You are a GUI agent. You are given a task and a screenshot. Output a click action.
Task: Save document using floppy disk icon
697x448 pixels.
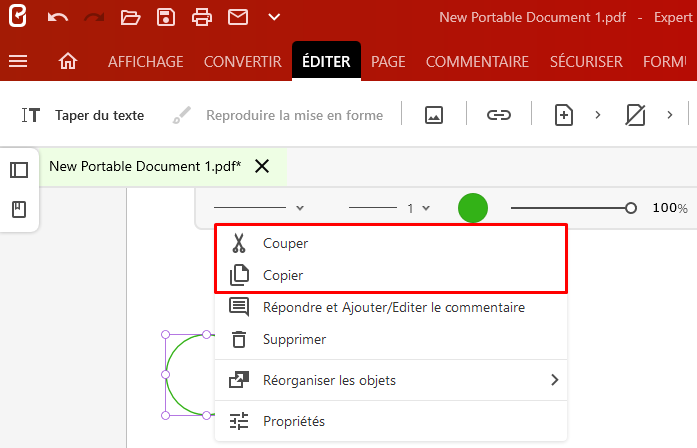point(166,17)
